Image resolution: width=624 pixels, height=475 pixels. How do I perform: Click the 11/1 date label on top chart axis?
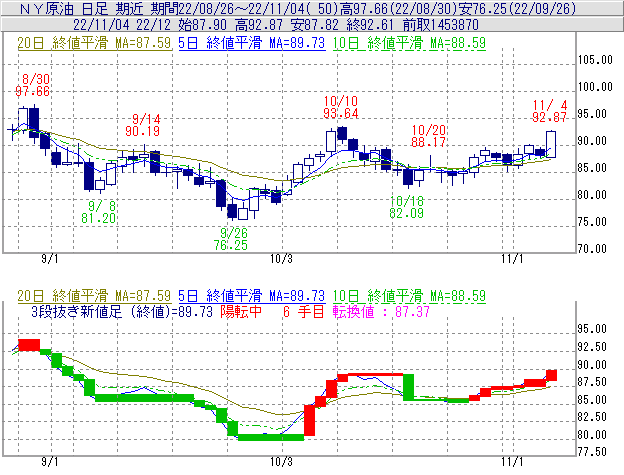tap(512, 259)
